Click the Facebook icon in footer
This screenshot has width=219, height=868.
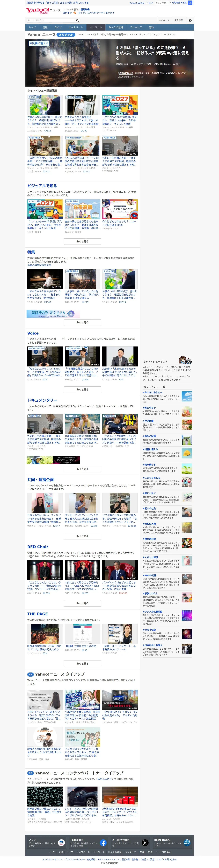pos(103,843)
